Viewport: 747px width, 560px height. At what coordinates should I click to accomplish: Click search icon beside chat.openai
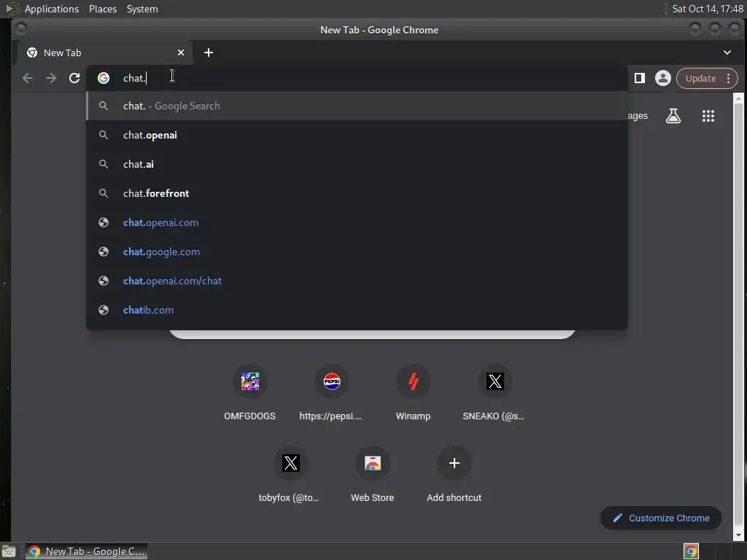(x=104, y=135)
